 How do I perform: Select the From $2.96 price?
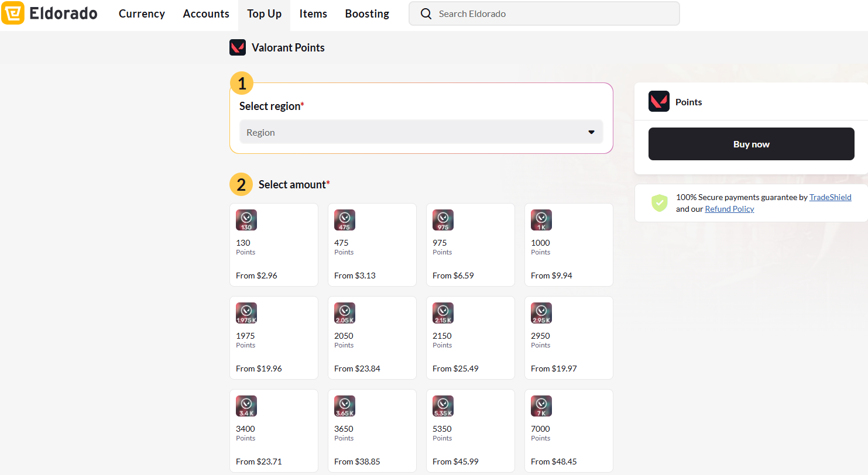(256, 276)
